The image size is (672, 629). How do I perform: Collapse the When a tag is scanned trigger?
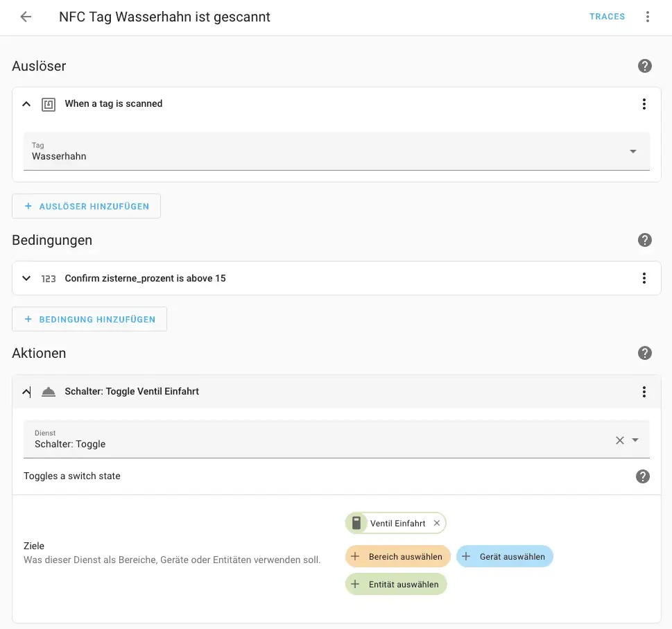pos(26,104)
